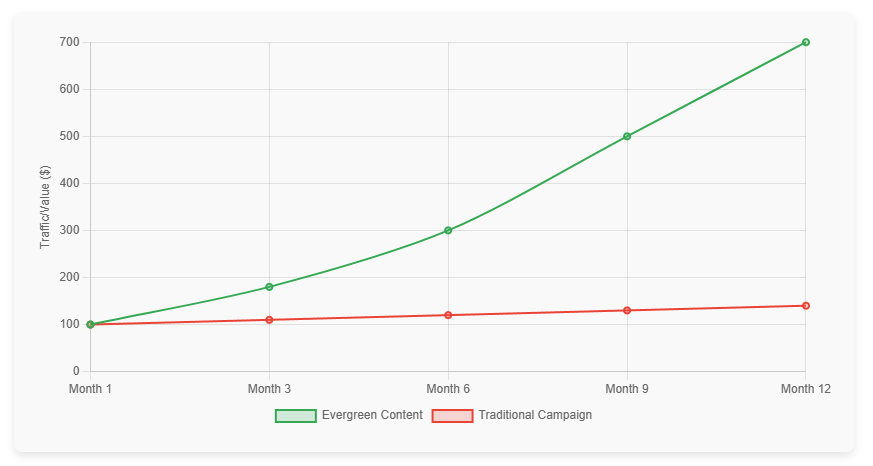Image resolution: width=873 pixels, height=466 pixels.
Task: Select Evergreen Content point at Month 6
Action: [x=448, y=230]
